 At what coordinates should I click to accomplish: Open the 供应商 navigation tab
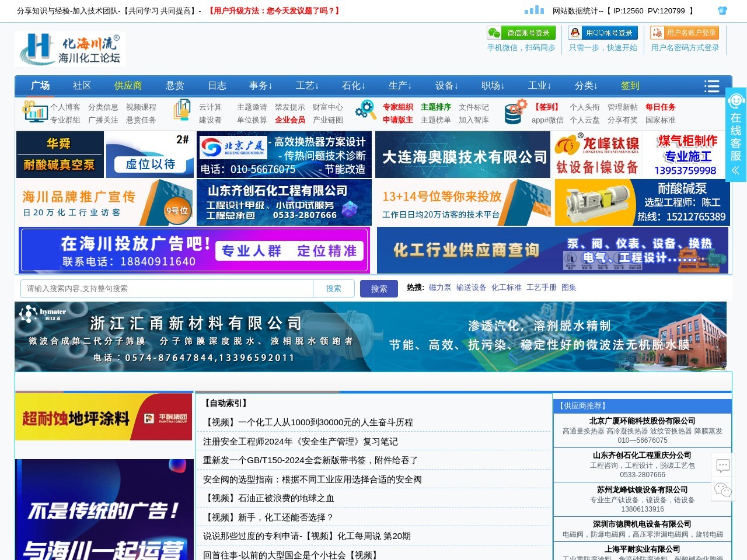[128, 86]
